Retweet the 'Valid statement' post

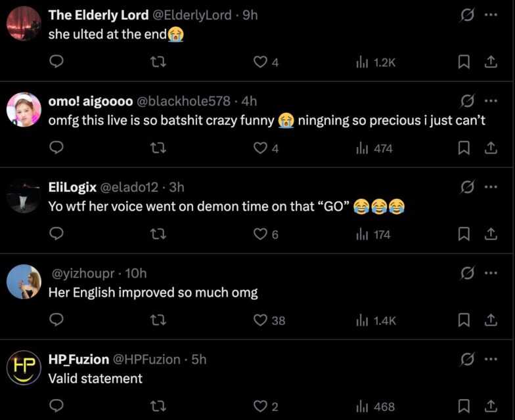pos(158,406)
